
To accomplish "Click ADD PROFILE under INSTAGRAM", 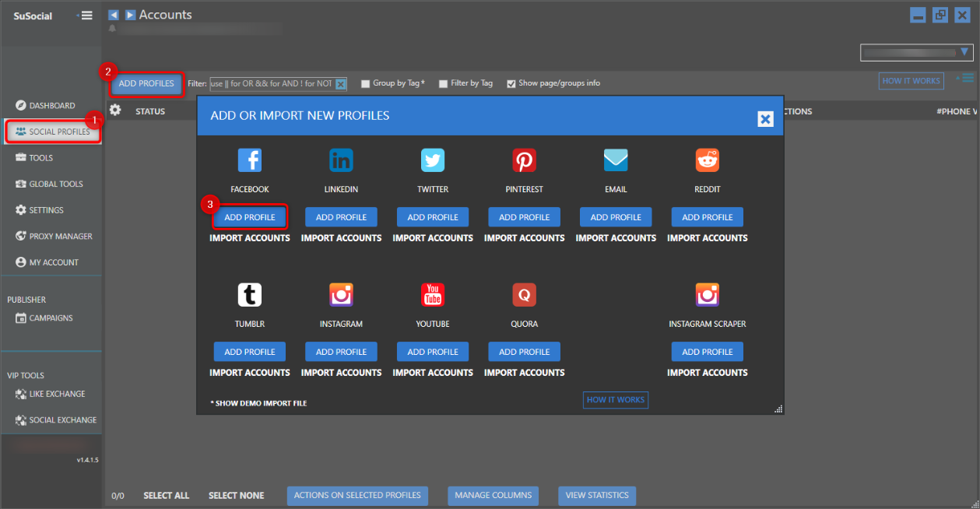I will tap(341, 352).
